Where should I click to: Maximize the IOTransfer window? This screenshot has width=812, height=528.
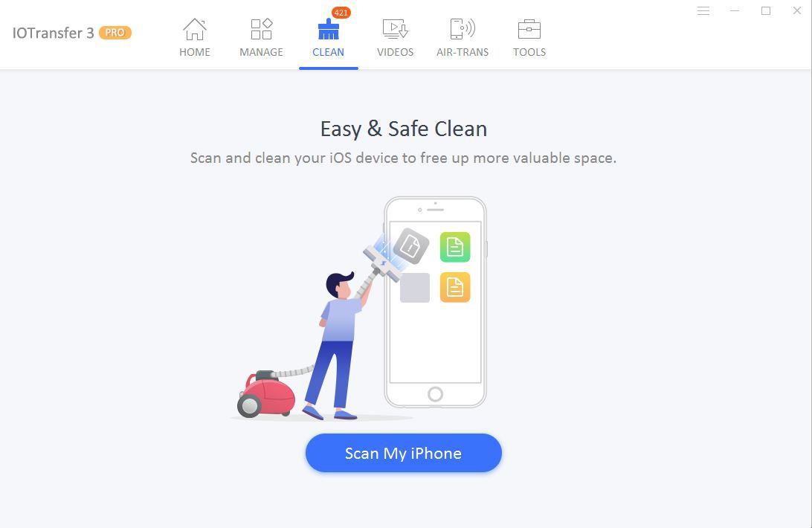coord(766,11)
